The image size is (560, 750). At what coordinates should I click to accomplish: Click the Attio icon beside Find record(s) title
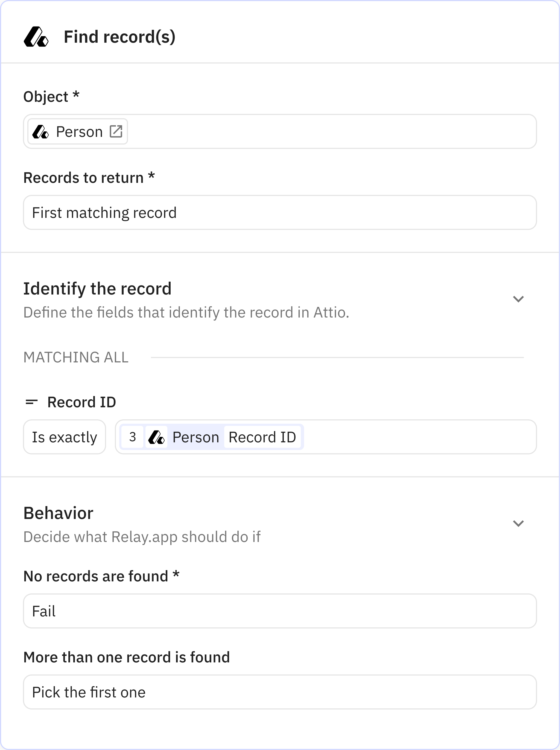click(36, 37)
